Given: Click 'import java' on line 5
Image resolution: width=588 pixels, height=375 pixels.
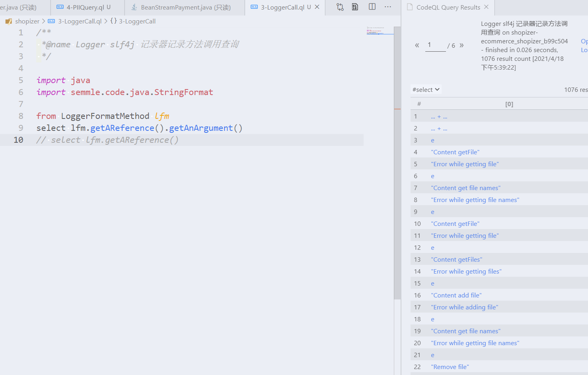Looking at the screenshot, I should tap(63, 80).
